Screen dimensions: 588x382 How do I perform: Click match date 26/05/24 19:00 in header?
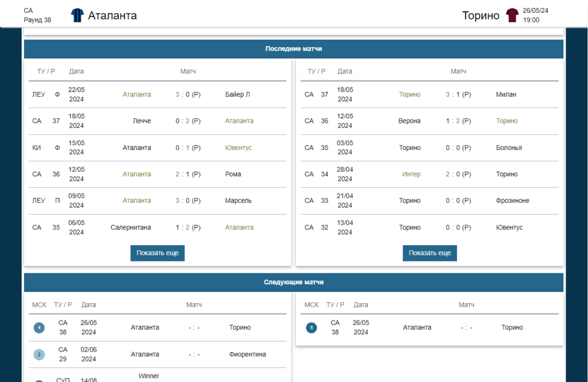coord(536,16)
